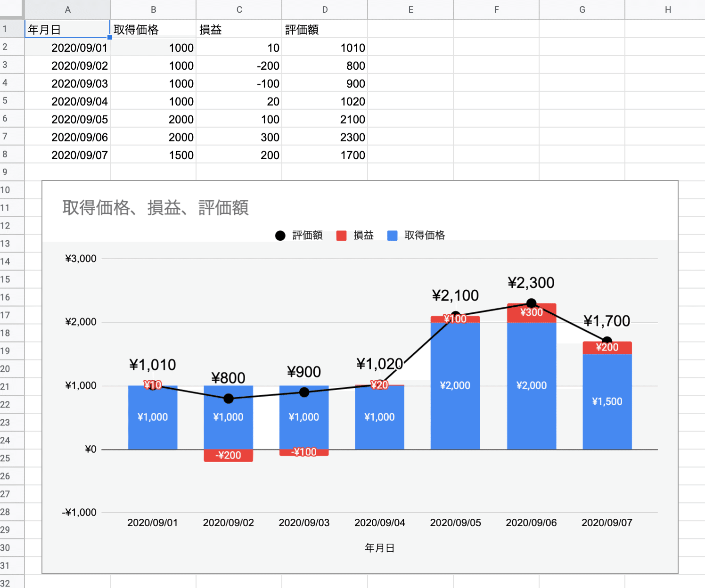Viewport: 705px width, 588px height.
Task: Select cell D3 with value 800
Action: 325,65
